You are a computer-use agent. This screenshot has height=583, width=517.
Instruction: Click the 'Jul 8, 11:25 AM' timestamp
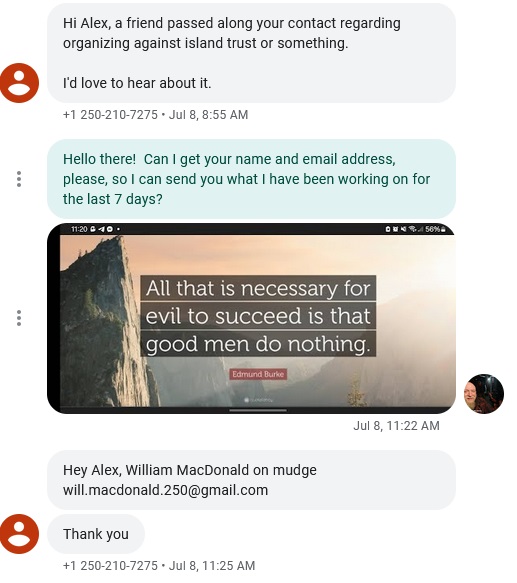(x=212, y=566)
